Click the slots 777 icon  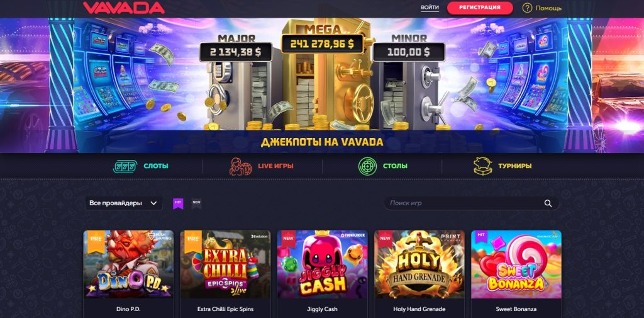point(125,166)
